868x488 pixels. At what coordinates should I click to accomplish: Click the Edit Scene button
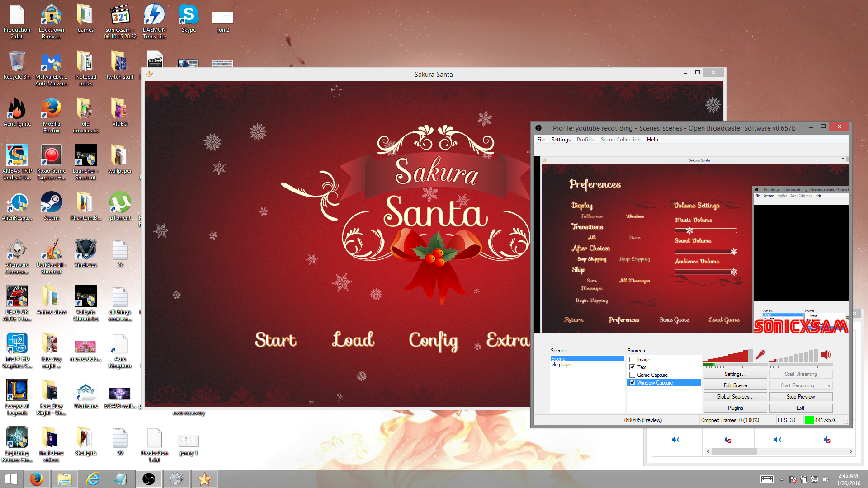(735, 385)
